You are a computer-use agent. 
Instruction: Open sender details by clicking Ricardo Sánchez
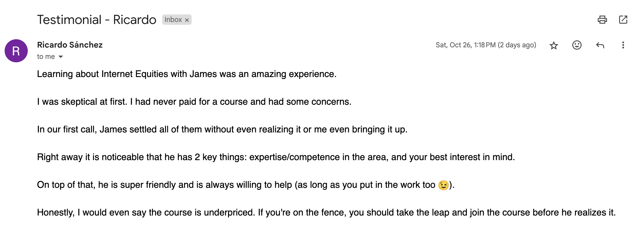point(69,45)
